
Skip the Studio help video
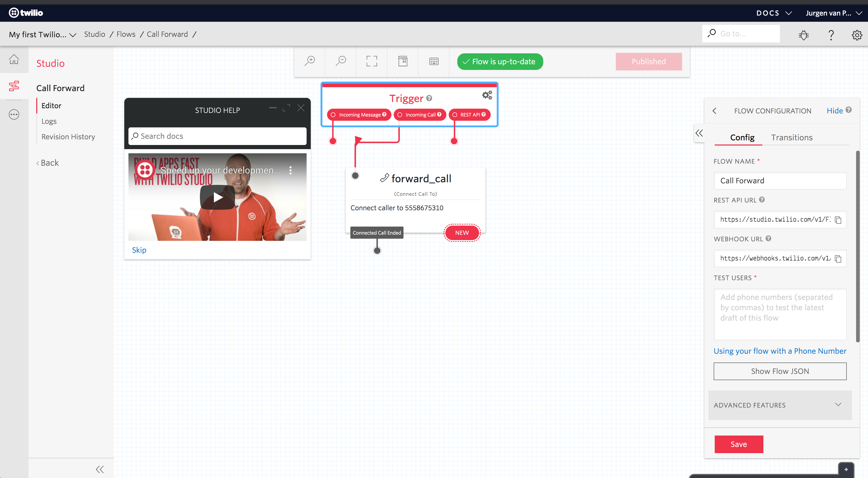coord(139,250)
